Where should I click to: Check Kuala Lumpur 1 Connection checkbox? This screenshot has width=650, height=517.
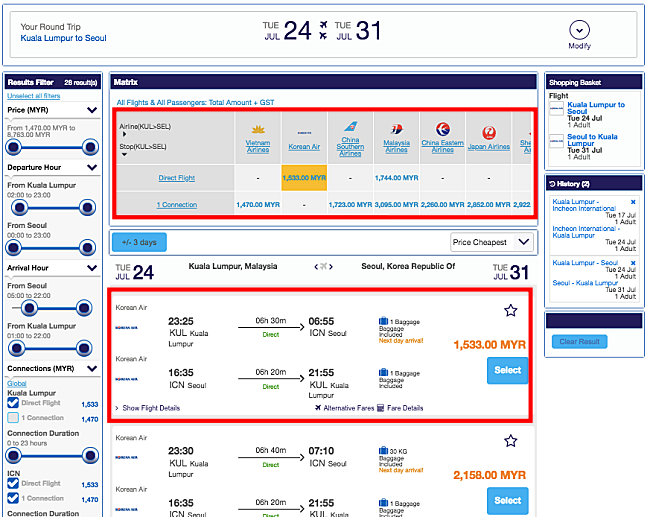13,417
